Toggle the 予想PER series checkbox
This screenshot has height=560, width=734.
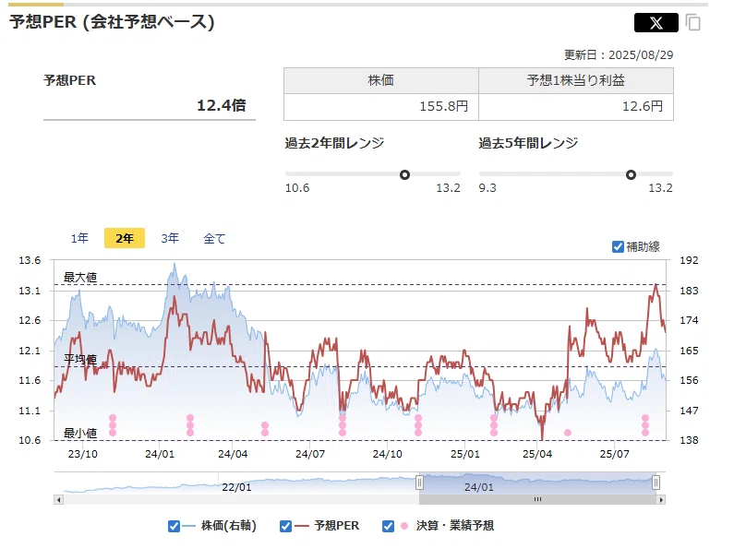(285, 526)
